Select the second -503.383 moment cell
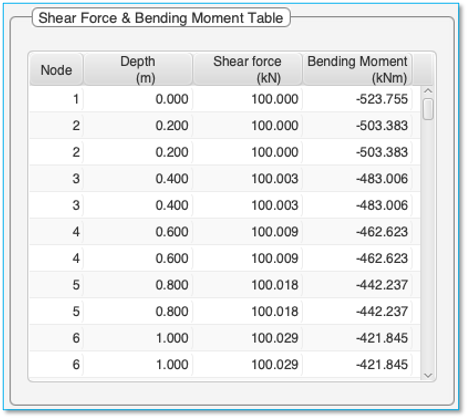 pyautogui.click(x=357, y=152)
